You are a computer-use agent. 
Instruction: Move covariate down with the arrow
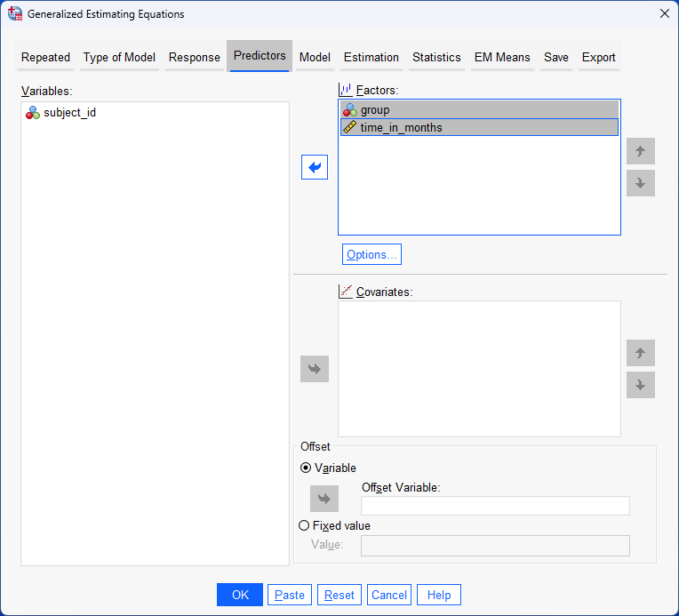coord(641,385)
